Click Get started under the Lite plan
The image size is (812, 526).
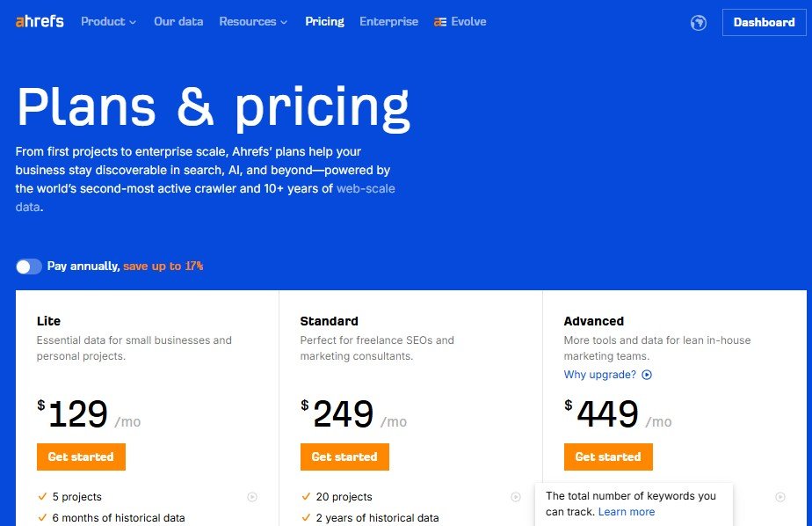(81, 457)
